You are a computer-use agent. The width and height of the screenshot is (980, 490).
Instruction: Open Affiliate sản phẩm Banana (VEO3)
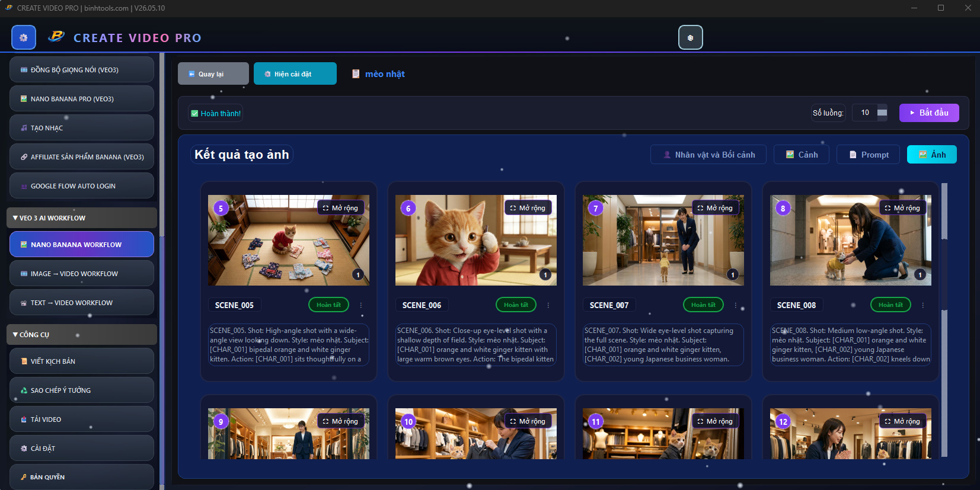[x=82, y=157]
